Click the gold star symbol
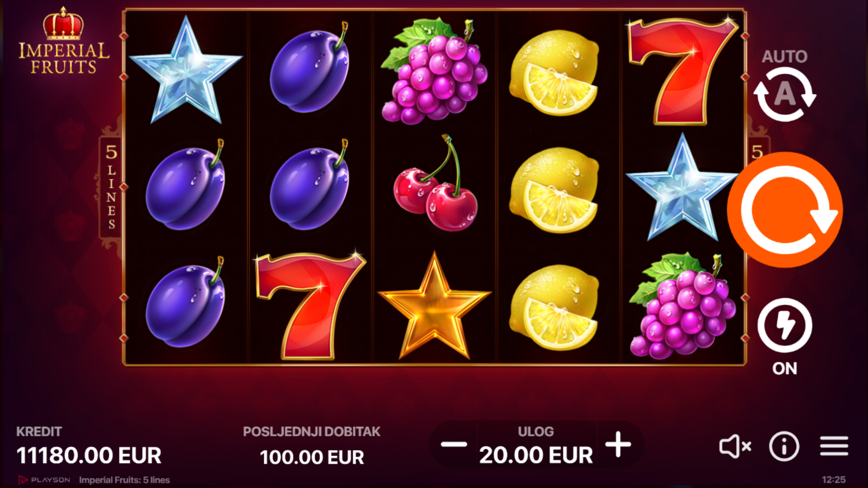This screenshot has width=868, height=488. click(x=434, y=306)
